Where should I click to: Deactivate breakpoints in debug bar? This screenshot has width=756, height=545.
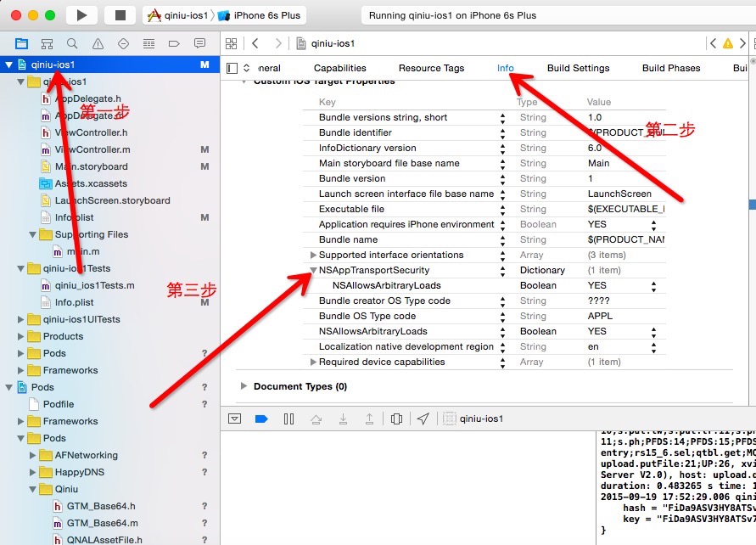[x=261, y=419]
